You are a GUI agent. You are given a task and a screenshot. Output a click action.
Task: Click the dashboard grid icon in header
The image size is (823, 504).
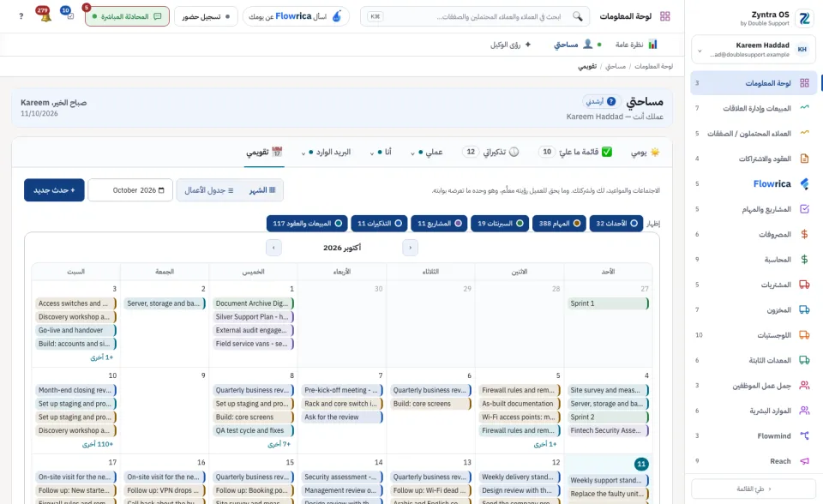click(665, 16)
